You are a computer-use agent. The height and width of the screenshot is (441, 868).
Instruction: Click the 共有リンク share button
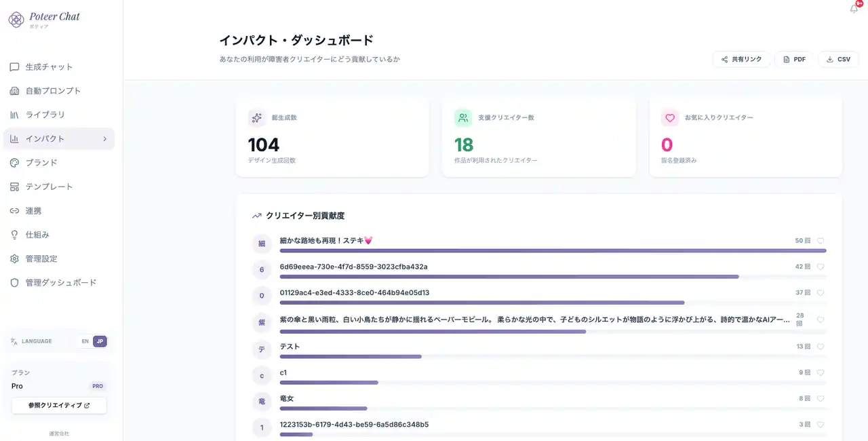coord(741,60)
